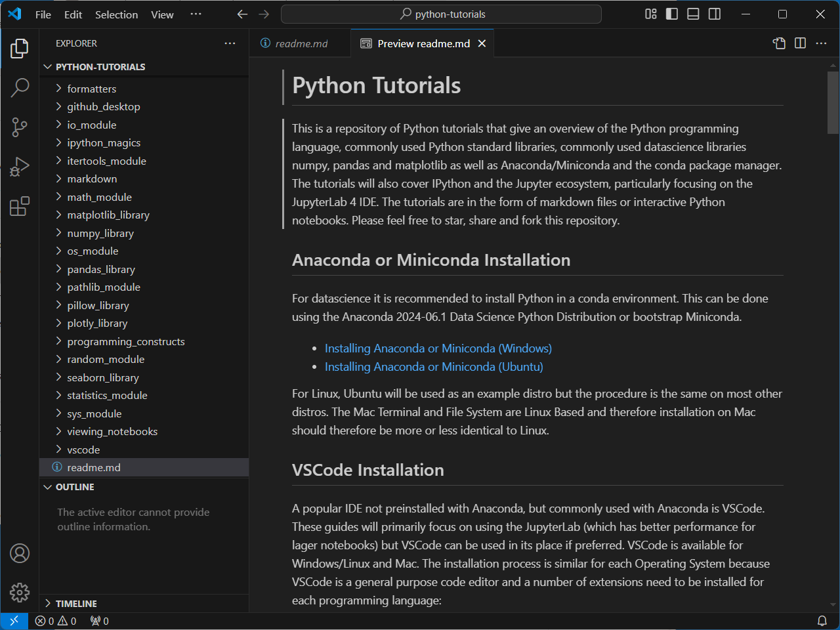Click the python-tutorials command center search box

coord(441,14)
